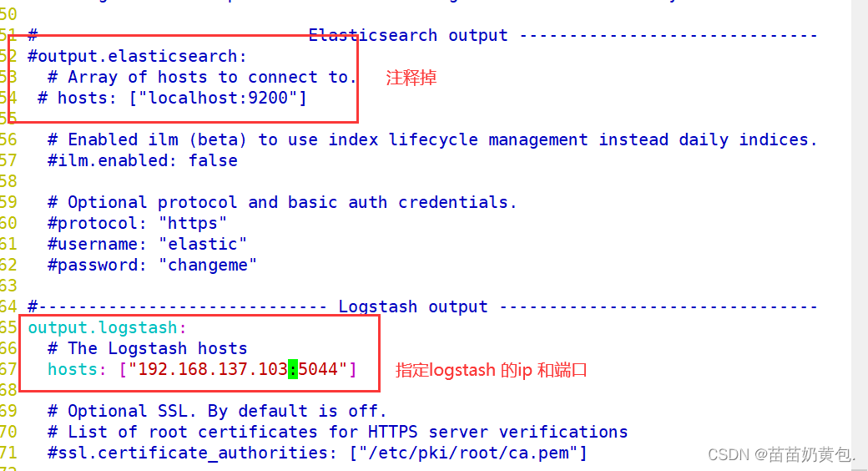Click the port number '5044'
Image resolution: width=868 pixels, height=471 pixels.
318,369
